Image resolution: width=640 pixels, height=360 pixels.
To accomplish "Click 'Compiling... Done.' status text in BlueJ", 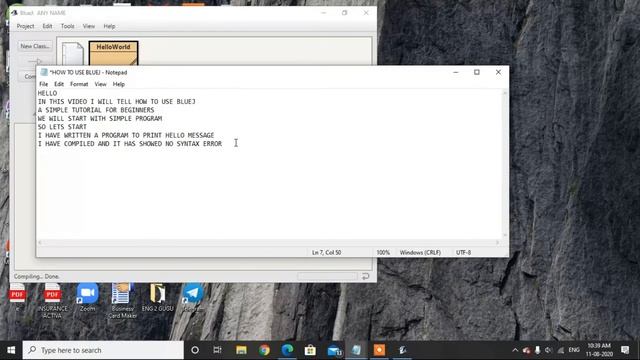I will 37,276.
